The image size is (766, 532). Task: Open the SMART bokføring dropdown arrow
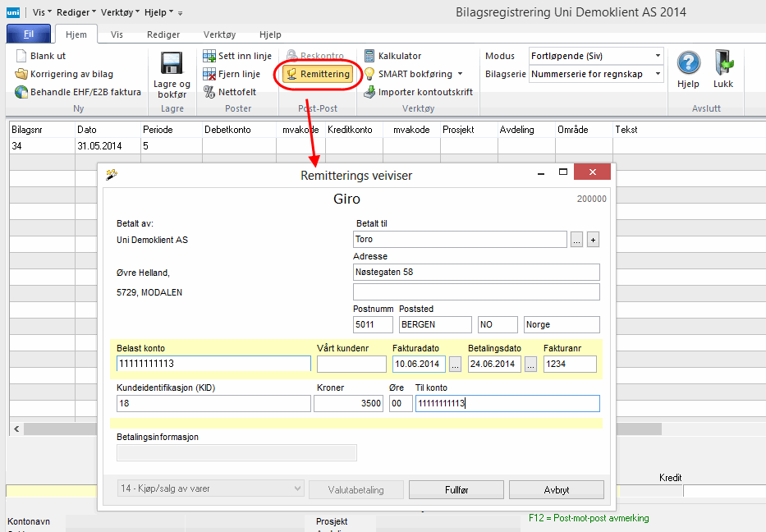[x=461, y=74]
